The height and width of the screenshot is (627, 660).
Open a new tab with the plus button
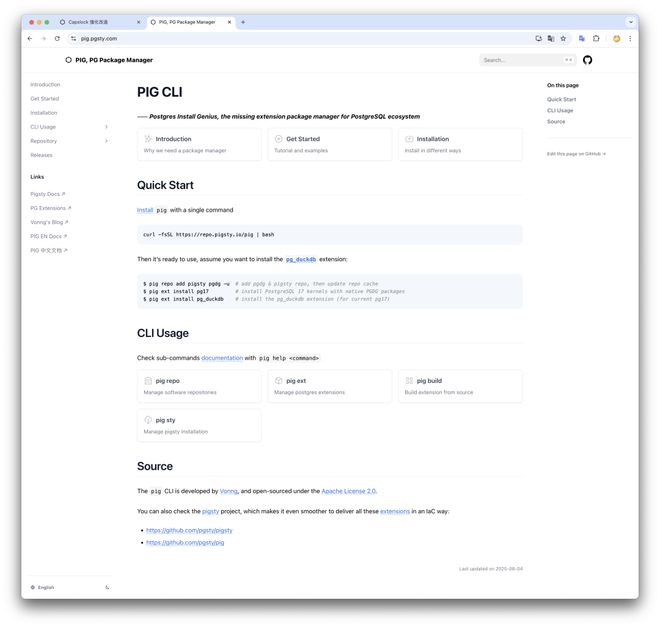click(243, 22)
